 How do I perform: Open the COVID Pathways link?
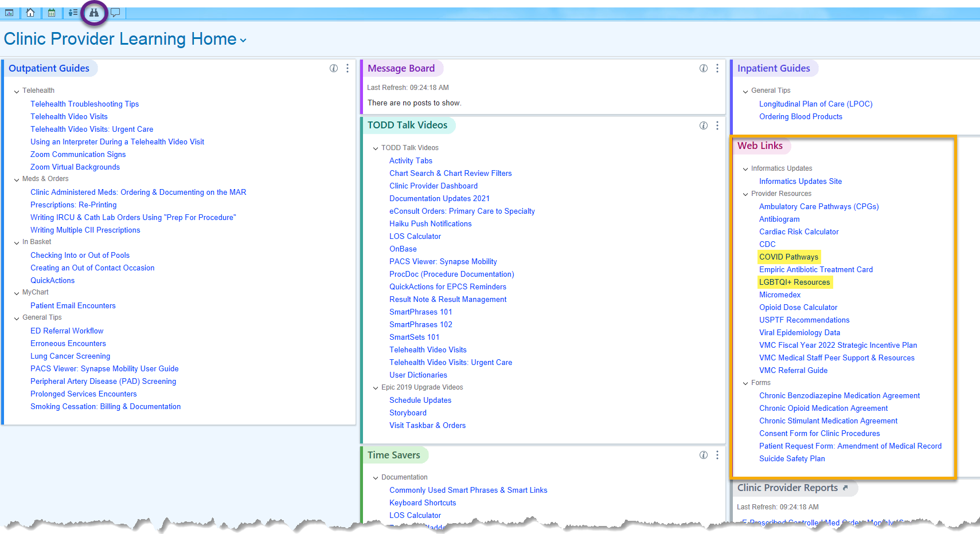click(788, 257)
